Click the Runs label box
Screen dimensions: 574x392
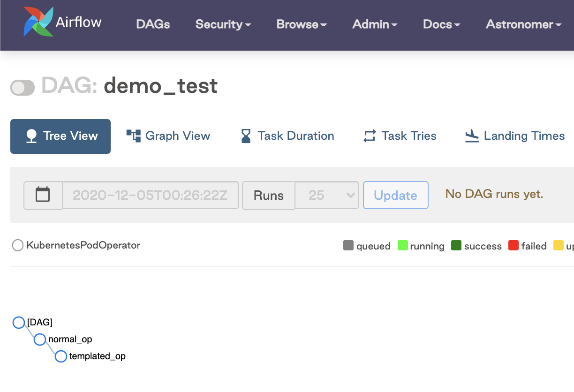coord(269,195)
